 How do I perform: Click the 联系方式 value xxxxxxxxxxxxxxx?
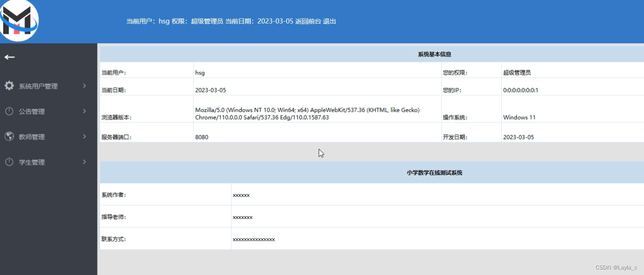pos(254,239)
